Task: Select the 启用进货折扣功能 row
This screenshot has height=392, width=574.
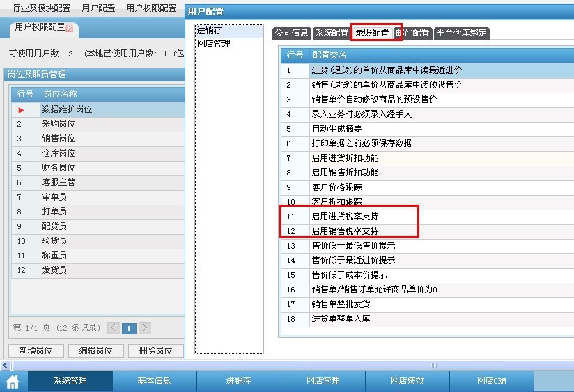Action: [x=428, y=159]
